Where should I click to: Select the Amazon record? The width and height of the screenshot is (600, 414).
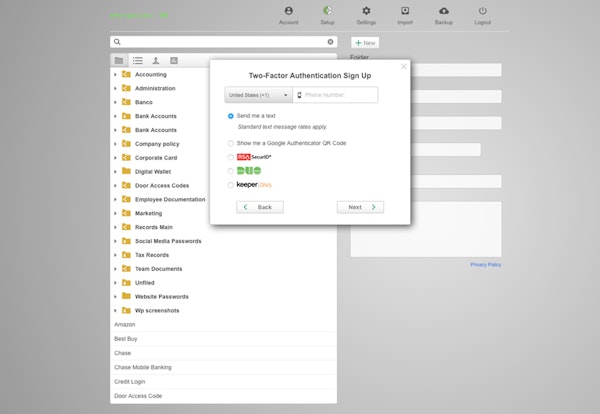223,324
